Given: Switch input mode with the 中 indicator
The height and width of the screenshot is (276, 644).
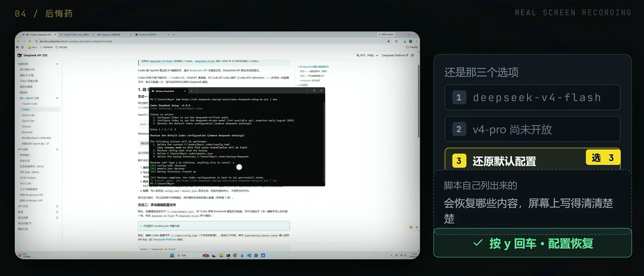Looking at the screenshot, I should (417, 227).
